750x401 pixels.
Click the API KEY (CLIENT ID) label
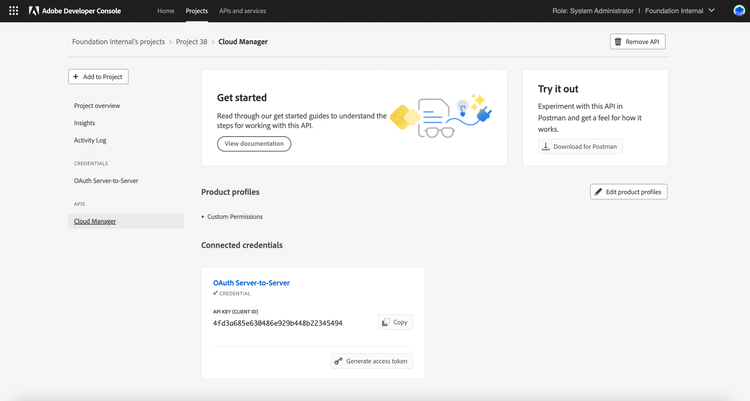(x=235, y=312)
